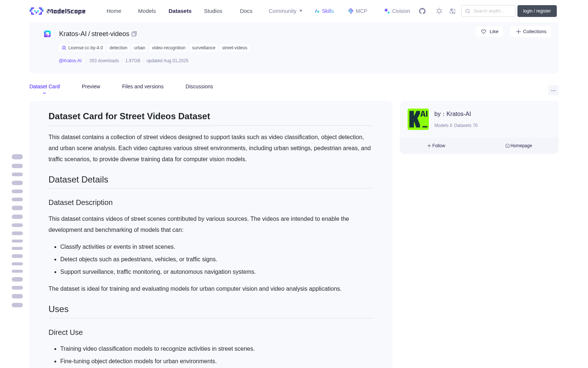Open the Kratos-AI Homepage button
This screenshot has height=368, width=588.
point(519,146)
